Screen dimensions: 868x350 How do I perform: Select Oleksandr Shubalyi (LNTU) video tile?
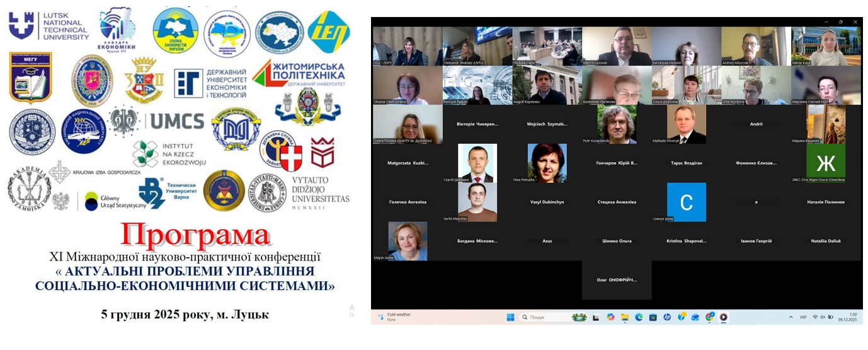coord(477,46)
